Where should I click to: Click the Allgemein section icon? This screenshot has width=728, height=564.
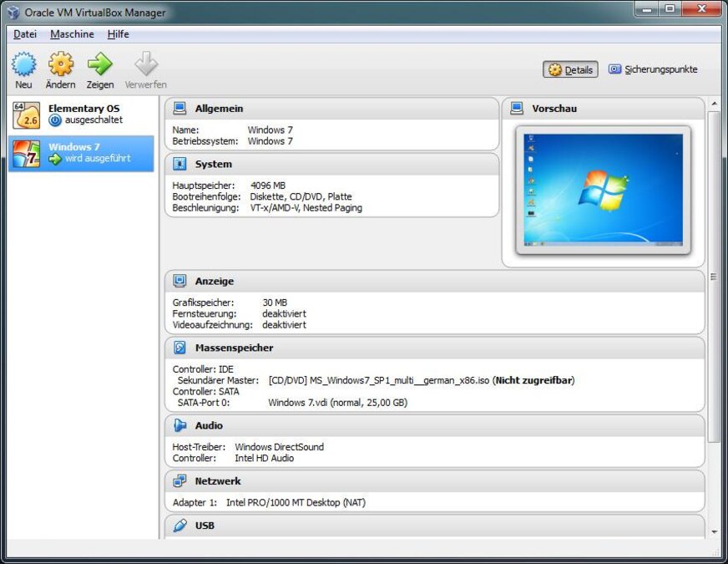179,107
